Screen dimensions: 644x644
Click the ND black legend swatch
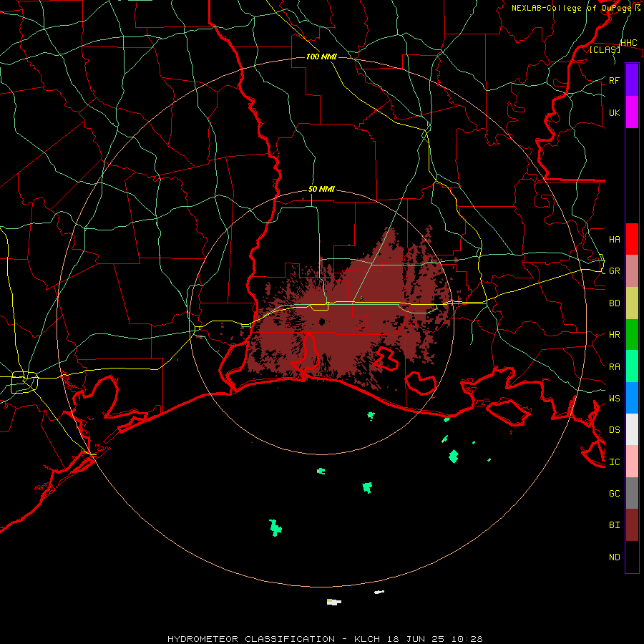point(632,557)
